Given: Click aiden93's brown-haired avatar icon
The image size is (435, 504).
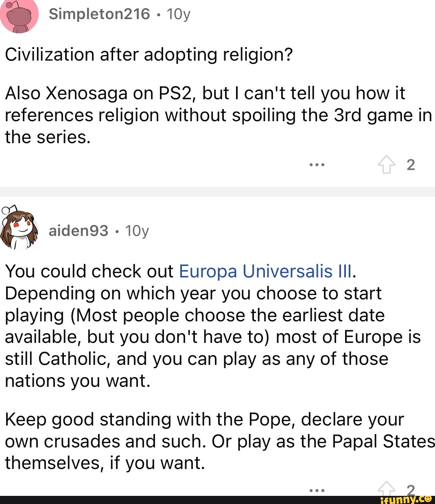Looking at the screenshot, I should pyautogui.click(x=19, y=228).
